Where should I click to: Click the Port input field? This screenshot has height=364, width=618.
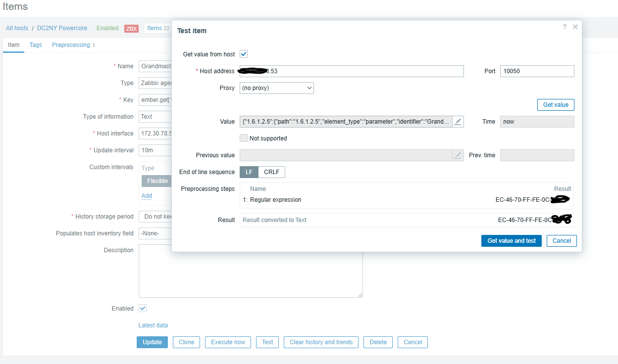[537, 71]
